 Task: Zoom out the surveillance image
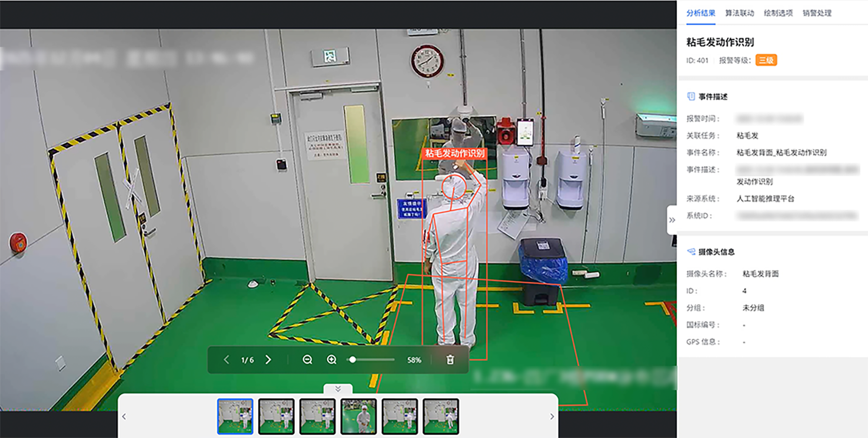click(307, 360)
